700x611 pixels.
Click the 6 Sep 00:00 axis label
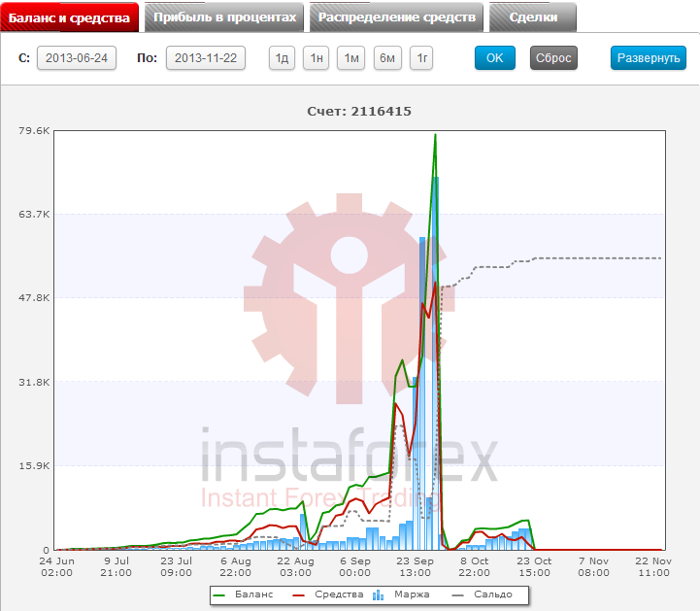coord(355,566)
